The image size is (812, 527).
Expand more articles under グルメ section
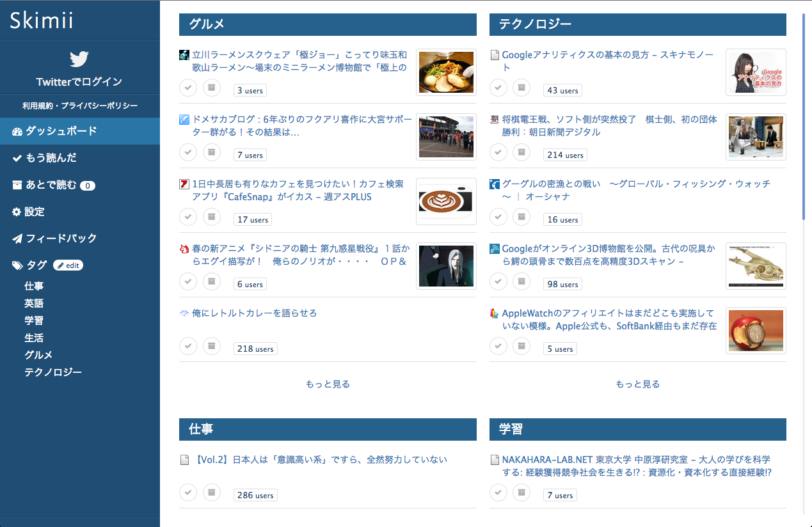[328, 384]
